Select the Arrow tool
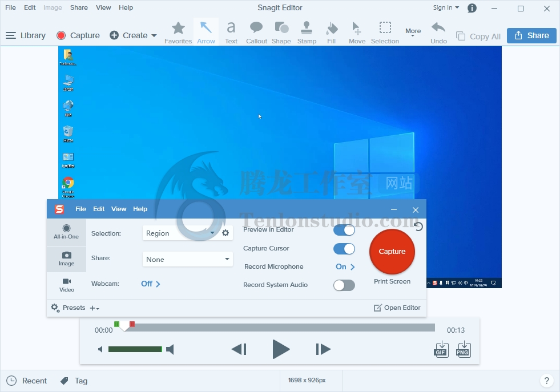 [x=206, y=33]
